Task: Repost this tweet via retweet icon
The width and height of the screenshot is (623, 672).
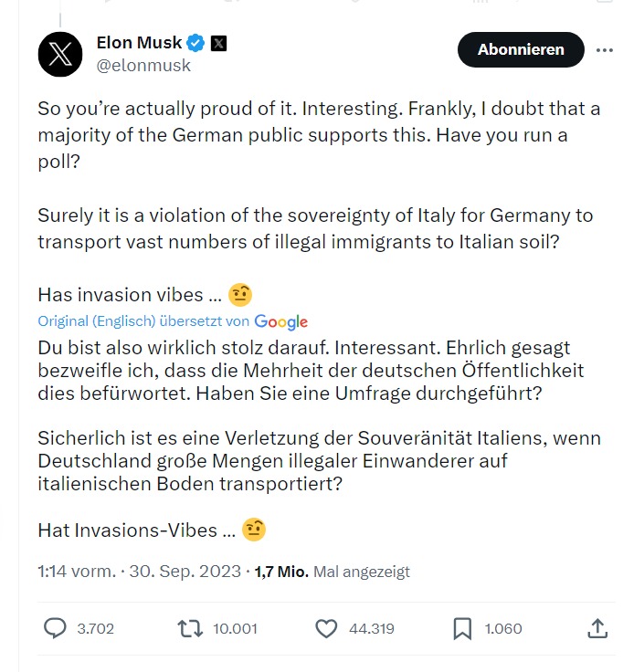Action: pos(190,628)
